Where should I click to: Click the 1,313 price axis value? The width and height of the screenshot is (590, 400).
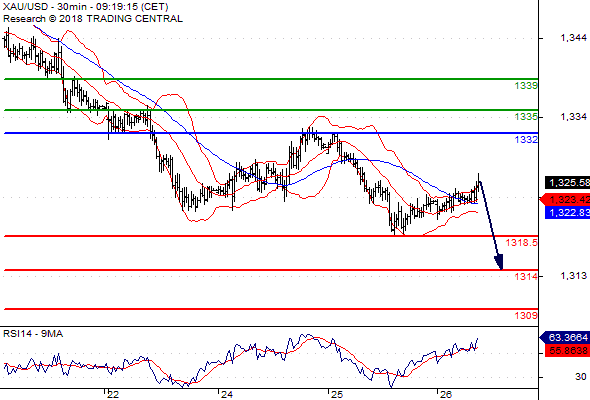[573, 276]
